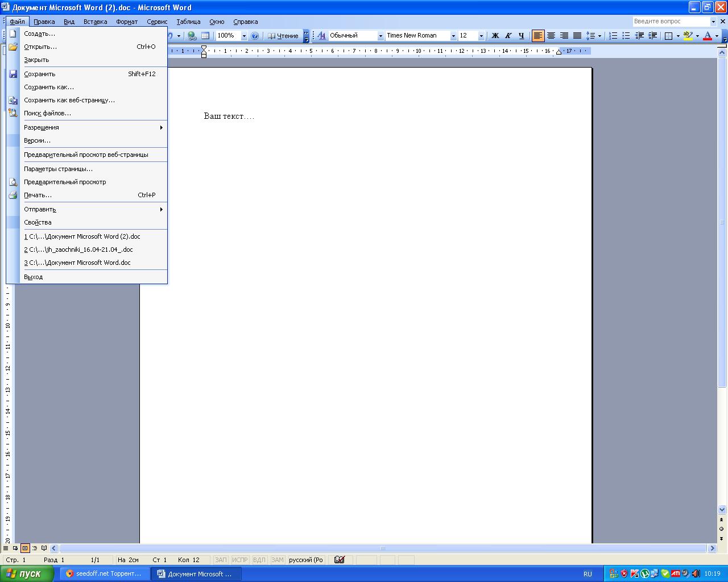
Task: Apply the red font color
Action: pos(708,36)
